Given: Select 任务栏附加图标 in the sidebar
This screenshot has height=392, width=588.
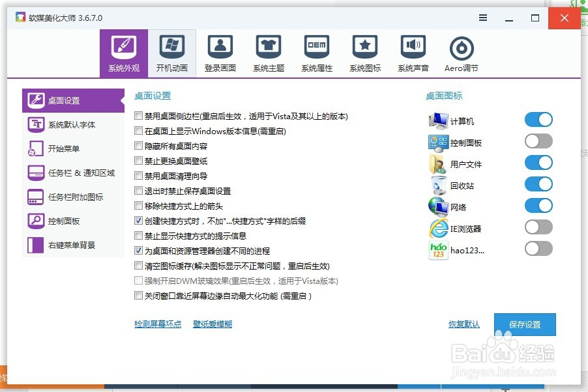Looking at the screenshot, I should point(73,197).
